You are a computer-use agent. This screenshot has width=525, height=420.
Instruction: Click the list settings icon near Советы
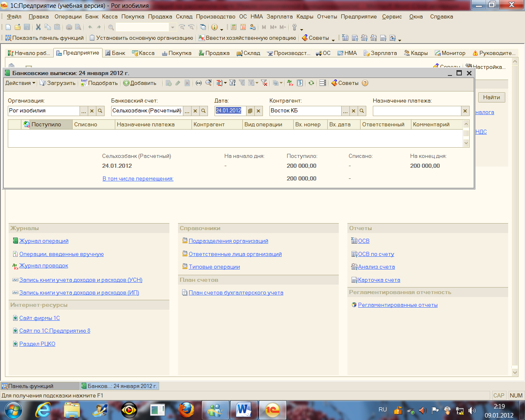323,83
